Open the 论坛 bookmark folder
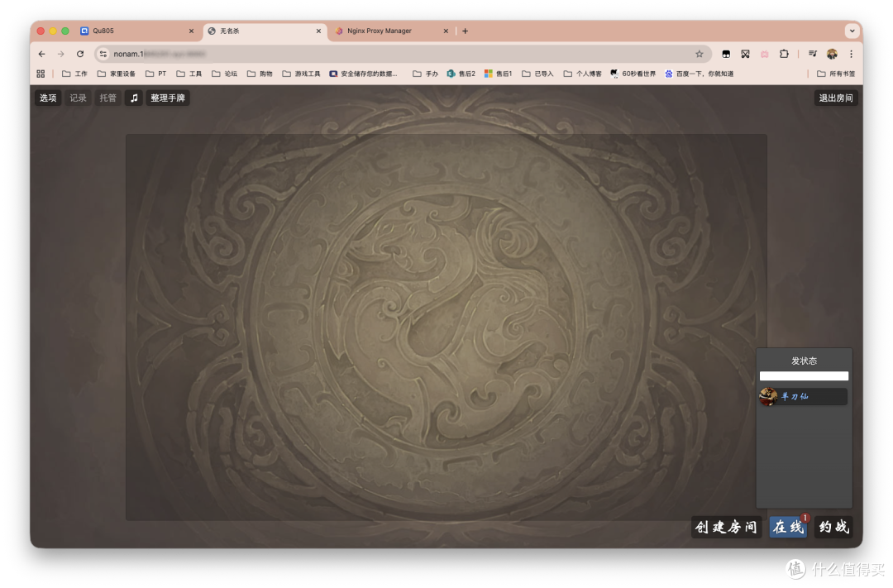Screen dimensions: 893x588 (x=224, y=74)
